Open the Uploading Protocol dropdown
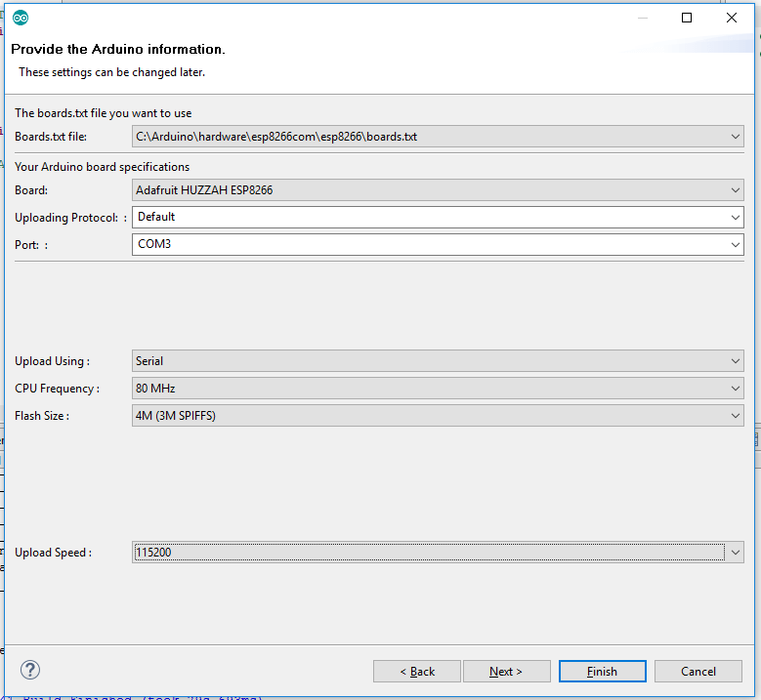Image resolution: width=761 pixels, height=700 pixels. (438, 217)
